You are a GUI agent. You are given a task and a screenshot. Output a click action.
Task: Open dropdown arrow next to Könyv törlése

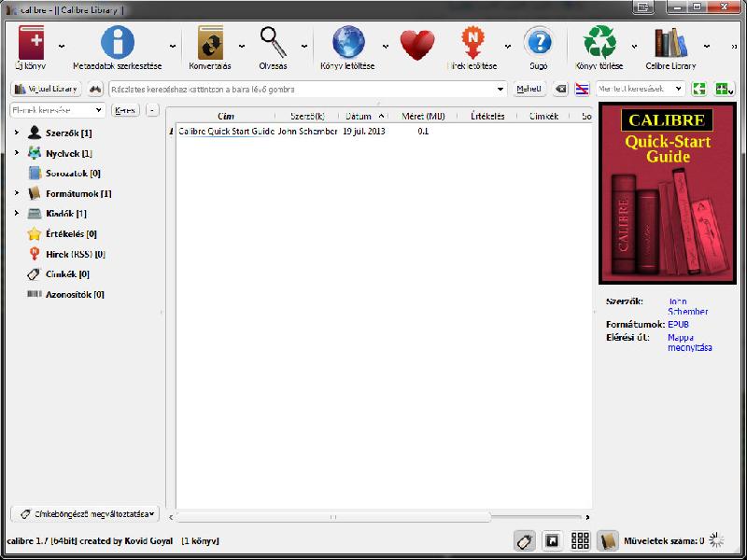(635, 46)
